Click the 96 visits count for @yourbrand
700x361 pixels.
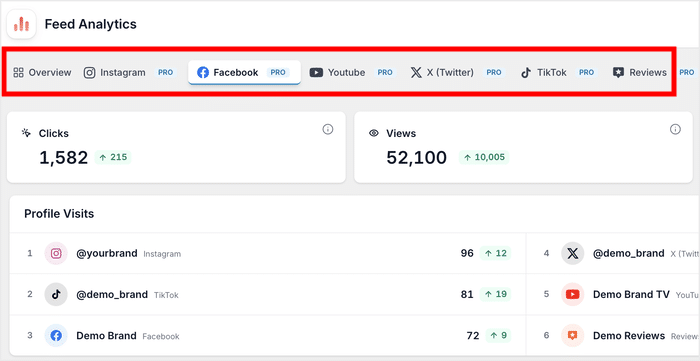coord(467,253)
